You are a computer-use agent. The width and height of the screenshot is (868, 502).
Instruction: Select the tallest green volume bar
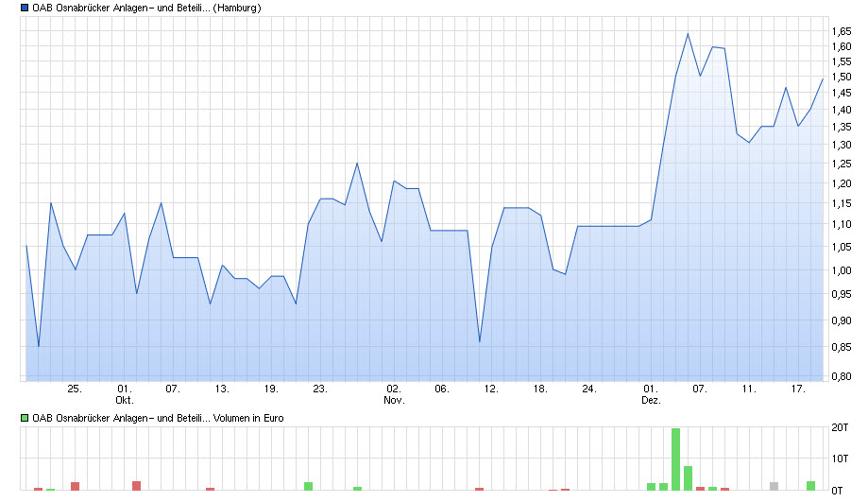[x=675, y=459]
